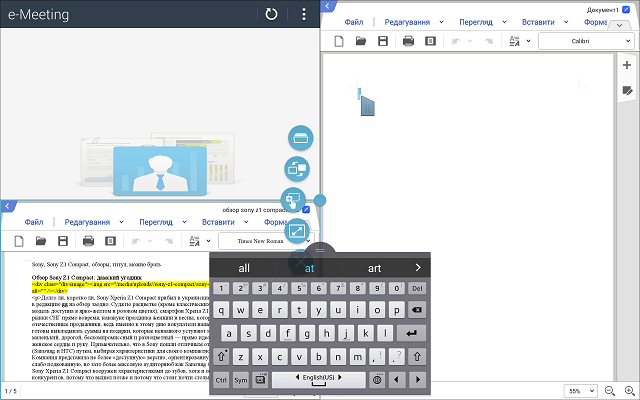Choose the "all" word suggestion
The image size is (640, 400).
point(244,268)
